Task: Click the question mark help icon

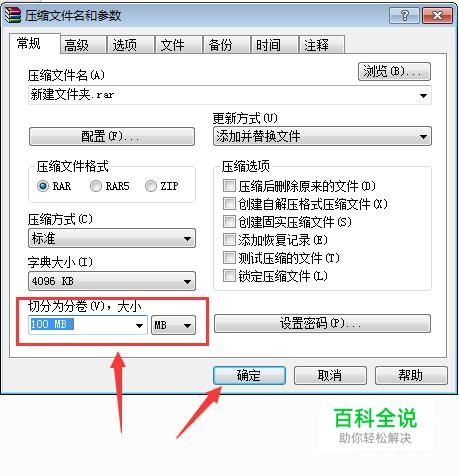Action: 404,16
